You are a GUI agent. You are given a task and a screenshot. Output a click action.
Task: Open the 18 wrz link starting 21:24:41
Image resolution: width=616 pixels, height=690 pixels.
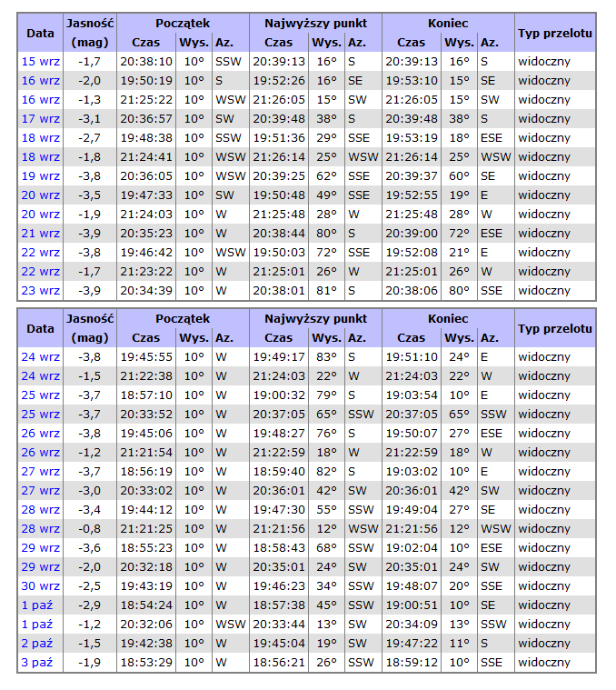pos(41,157)
